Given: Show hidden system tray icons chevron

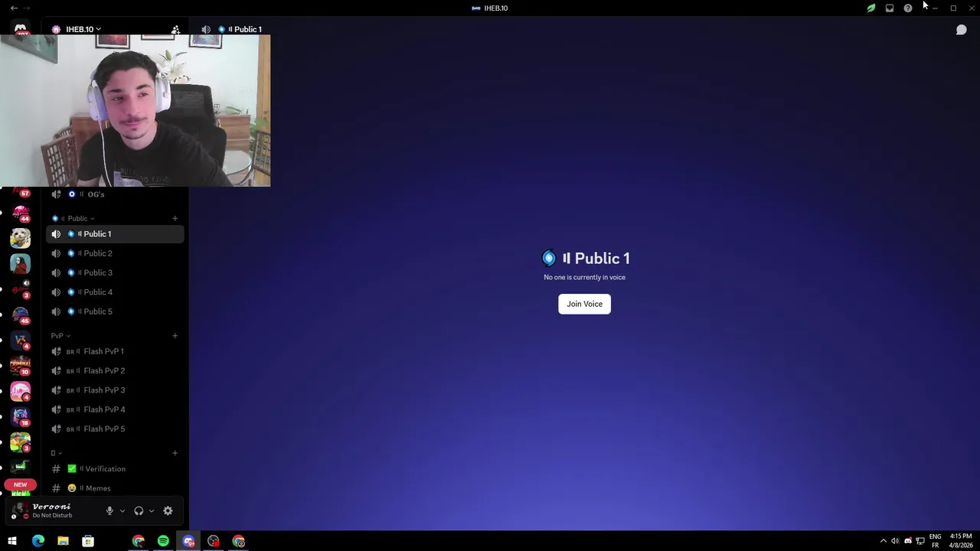Looking at the screenshot, I should point(883,541).
